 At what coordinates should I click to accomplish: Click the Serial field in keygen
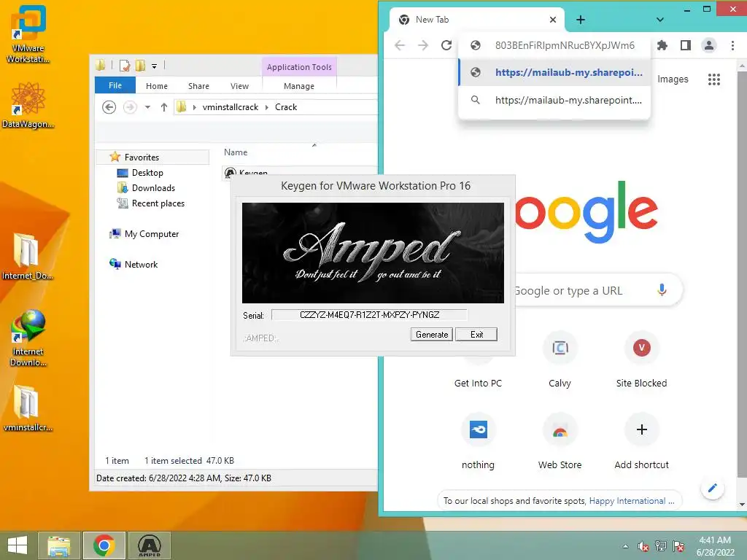370,315
